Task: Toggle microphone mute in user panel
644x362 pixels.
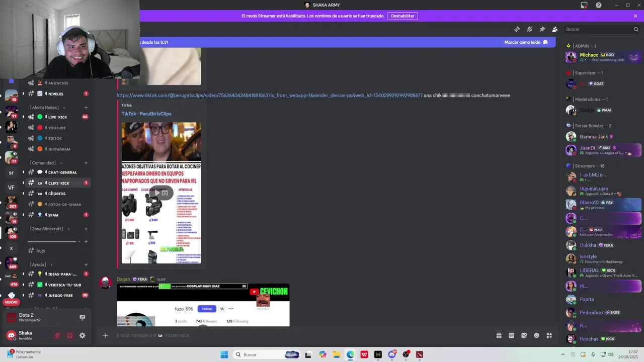Action: click(x=57, y=335)
